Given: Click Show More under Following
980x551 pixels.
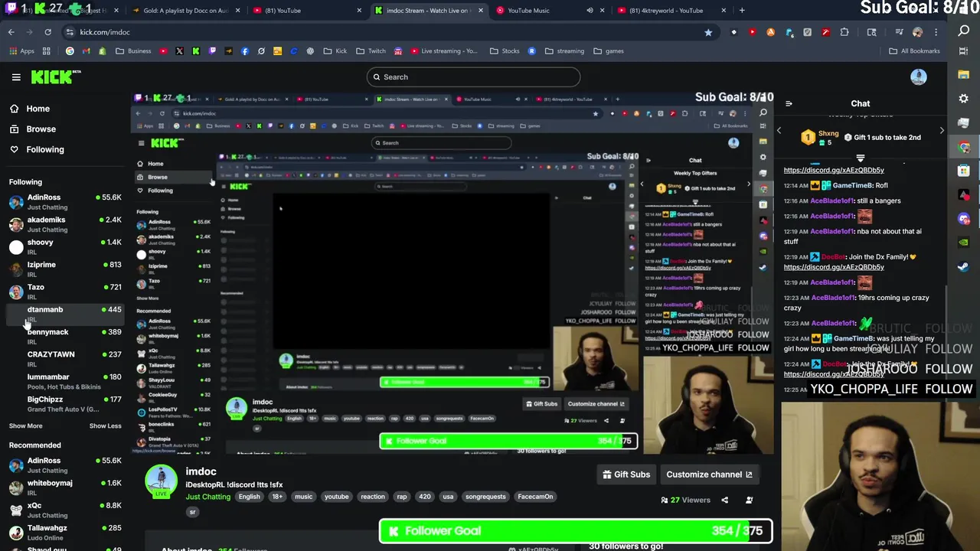Looking at the screenshot, I should click(26, 425).
